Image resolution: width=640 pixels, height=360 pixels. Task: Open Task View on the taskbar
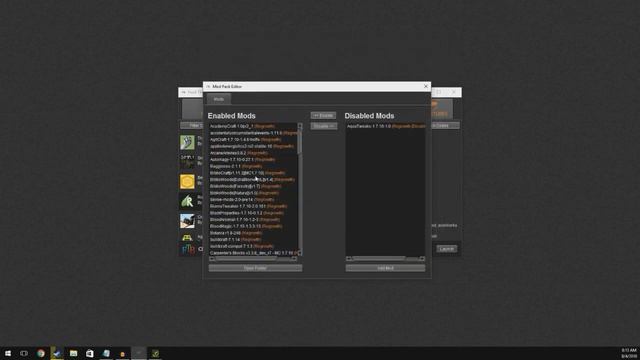[x=24, y=353]
